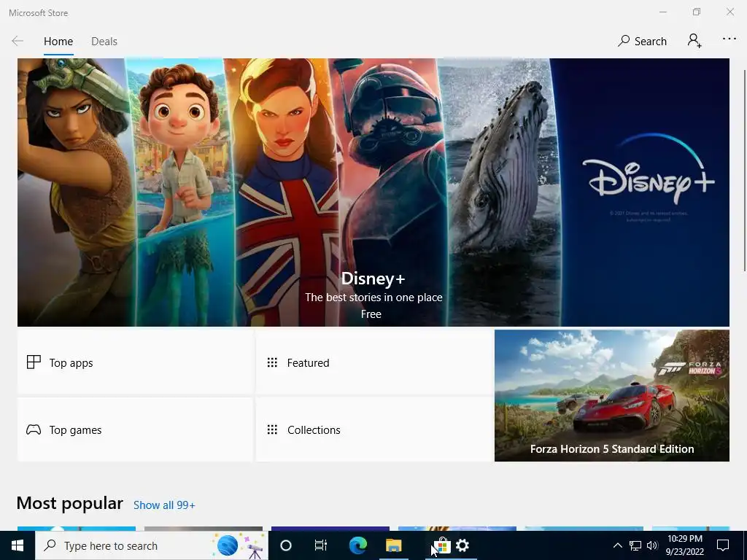
Task: Click the Search button
Action: click(642, 42)
